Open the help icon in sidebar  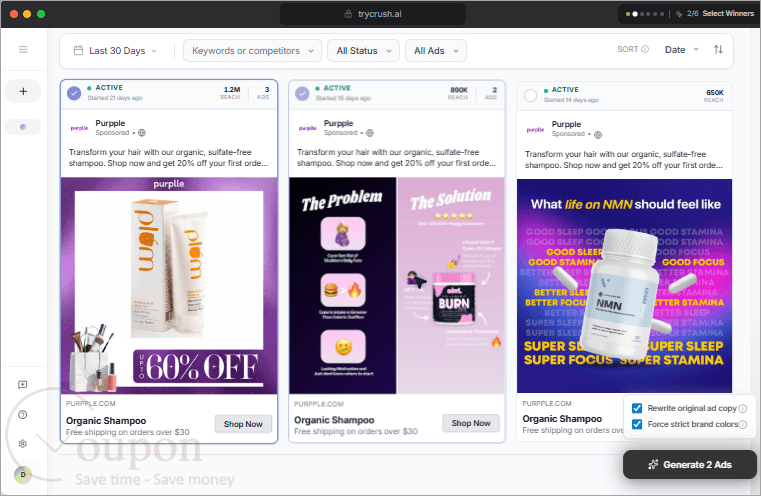pyautogui.click(x=22, y=414)
